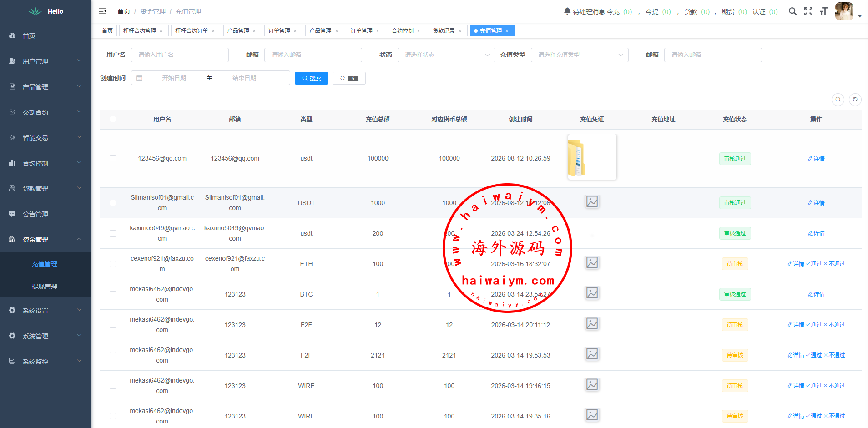This screenshot has height=428, width=868.
Task: Click 通过 for the cexenof921 ETH row
Action: pos(814,264)
